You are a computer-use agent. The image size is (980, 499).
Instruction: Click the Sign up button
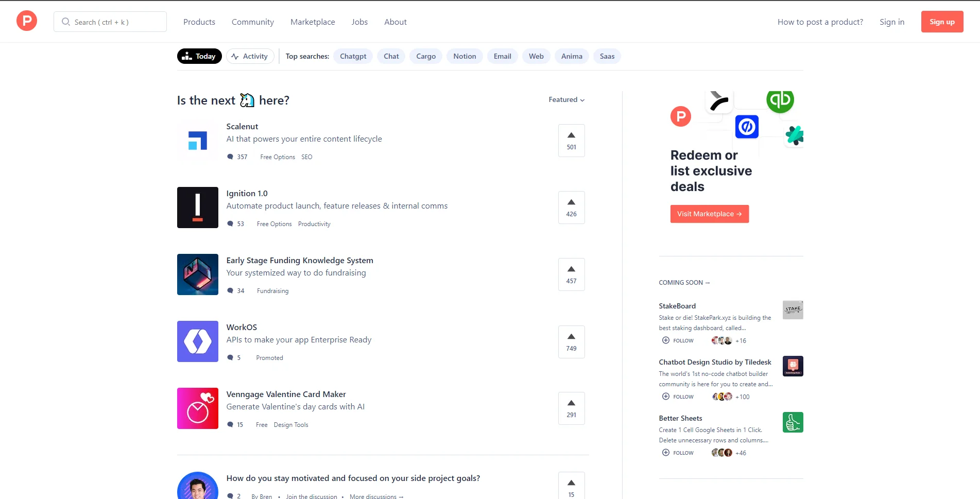pyautogui.click(x=942, y=22)
